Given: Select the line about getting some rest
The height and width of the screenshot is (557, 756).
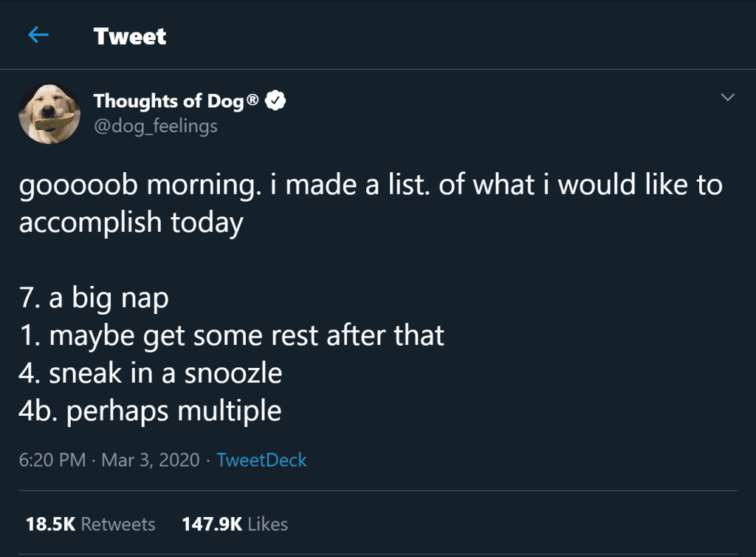Looking at the screenshot, I should [x=231, y=336].
